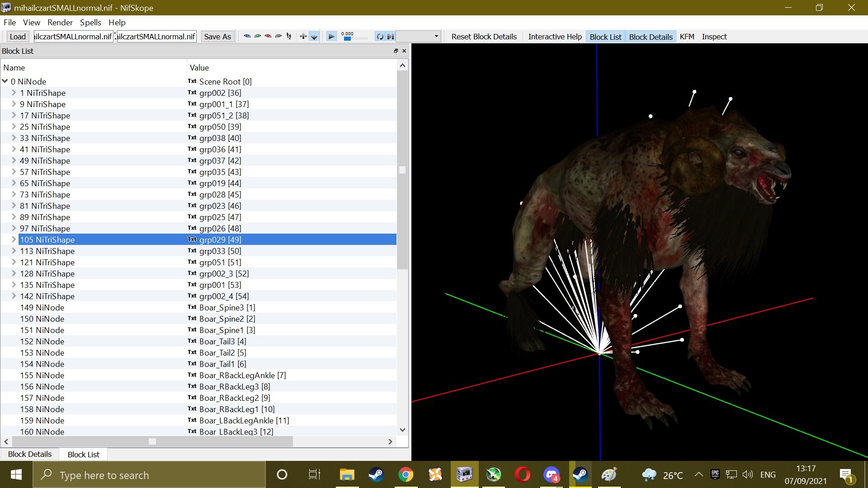Click the Txt icon beside grp029 [49]
This screenshot has height=488, width=868.
click(192, 239)
